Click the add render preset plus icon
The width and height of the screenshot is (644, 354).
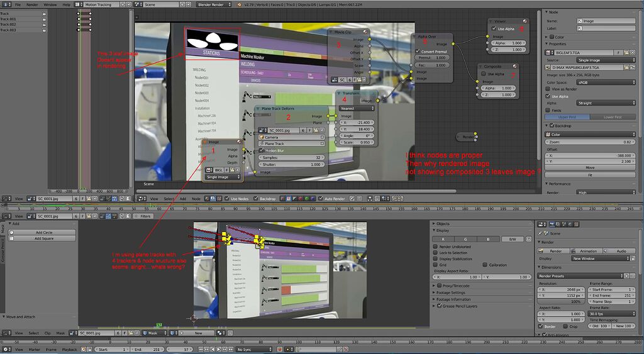pyautogui.click(x=627, y=276)
